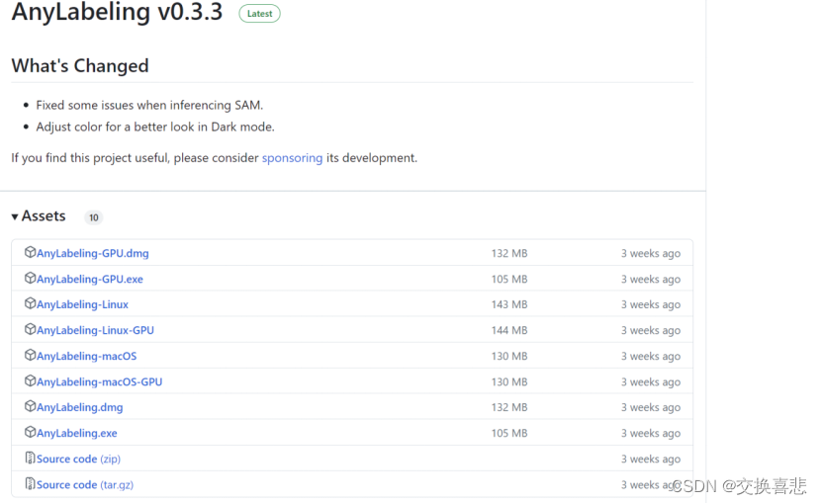The height and width of the screenshot is (504, 822).
Task: Click '3 weeks ago' in AnyLabeling-Linux row
Action: (x=651, y=304)
